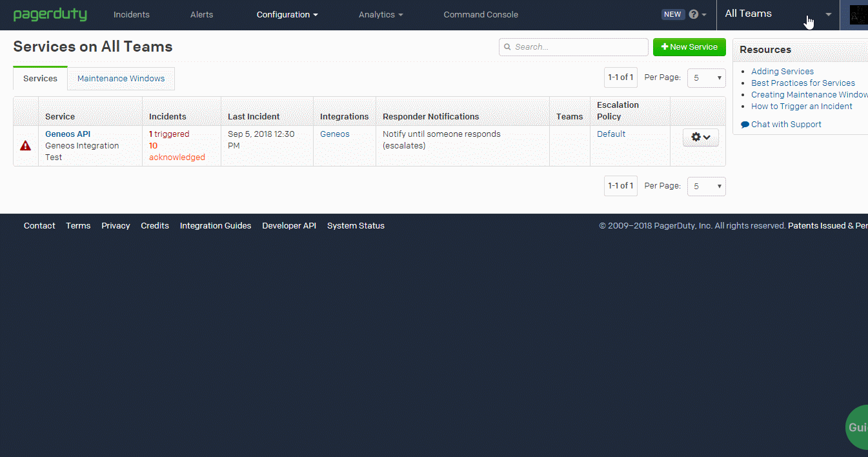This screenshot has height=457, width=868.
Task: Go to Incidents
Action: [x=132, y=14]
